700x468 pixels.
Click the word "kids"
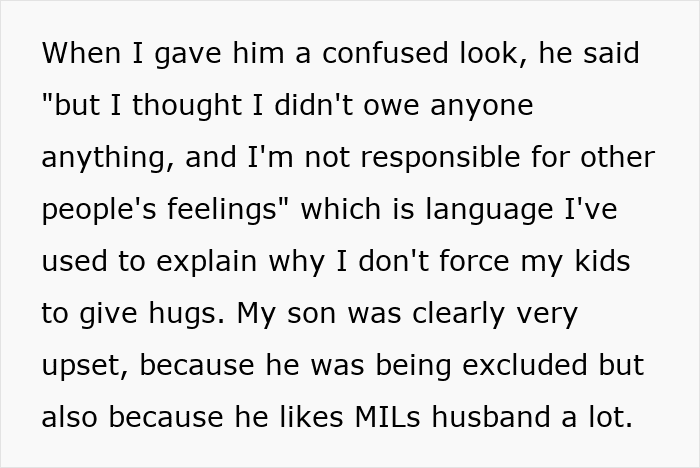[x=602, y=261]
